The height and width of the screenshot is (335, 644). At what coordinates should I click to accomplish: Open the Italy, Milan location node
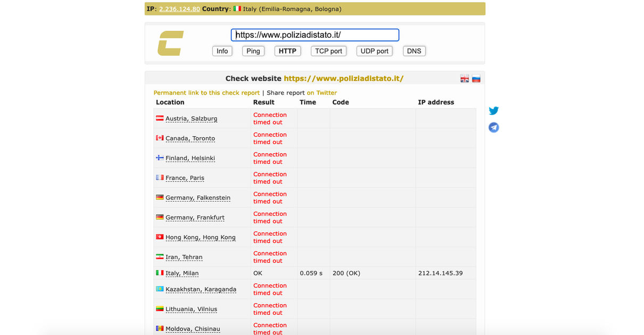click(x=182, y=273)
